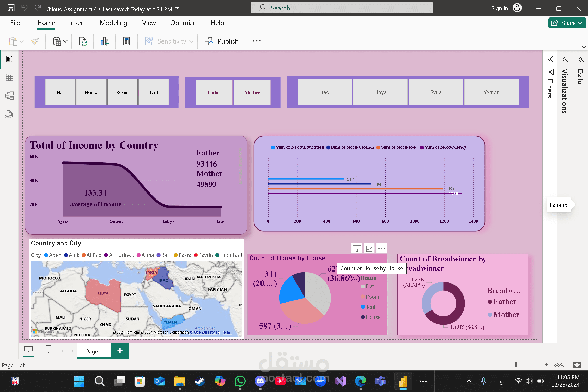Click the user account avatar icon
The image size is (588, 392).
(x=517, y=8)
